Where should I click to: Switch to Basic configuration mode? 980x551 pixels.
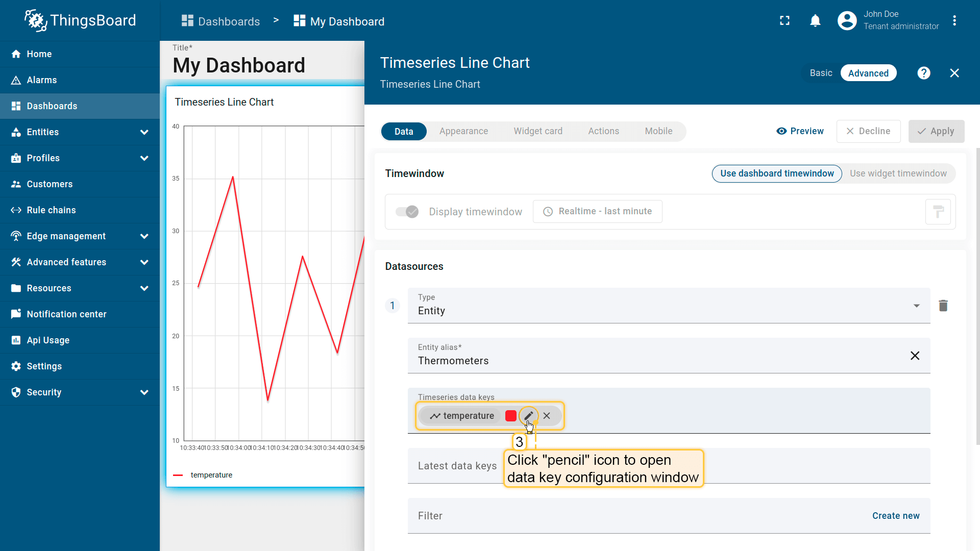tap(821, 73)
